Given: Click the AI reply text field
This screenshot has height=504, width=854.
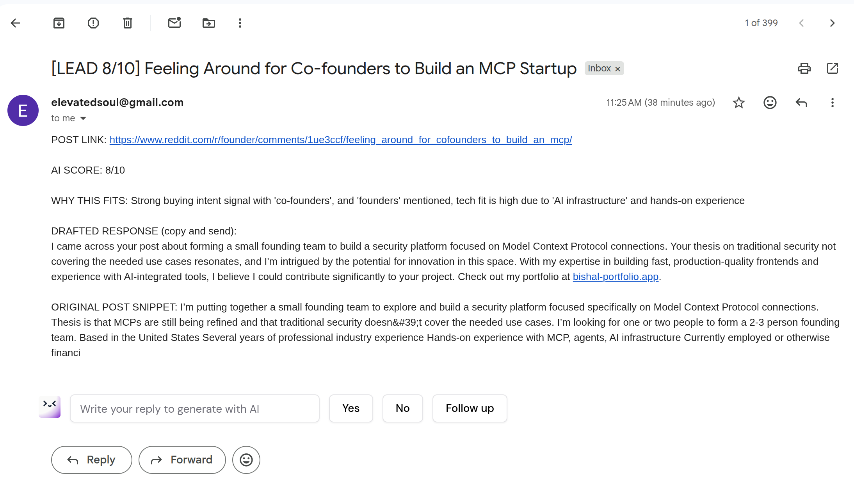Looking at the screenshot, I should pyautogui.click(x=195, y=408).
